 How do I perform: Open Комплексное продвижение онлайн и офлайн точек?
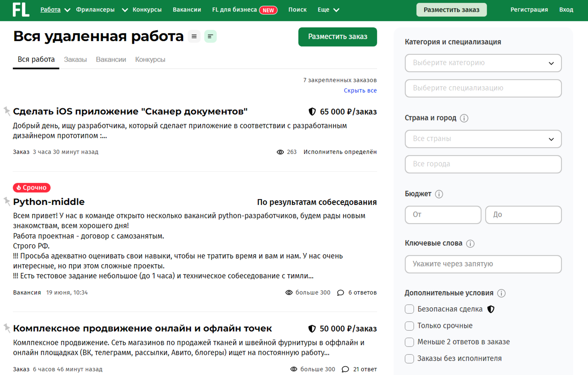pos(142,328)
